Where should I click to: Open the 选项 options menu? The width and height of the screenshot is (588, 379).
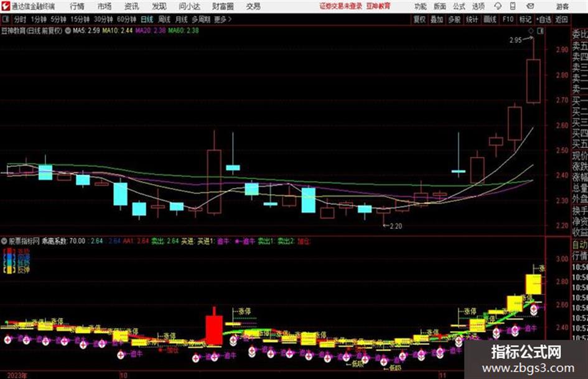point(478,6)
